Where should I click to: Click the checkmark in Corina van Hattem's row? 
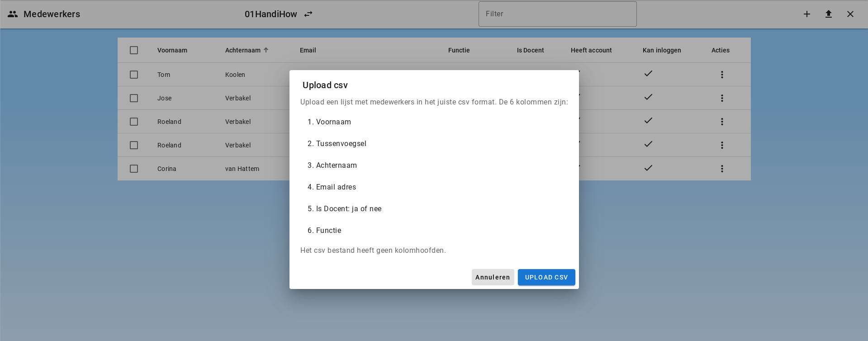(x=648, y=168)
